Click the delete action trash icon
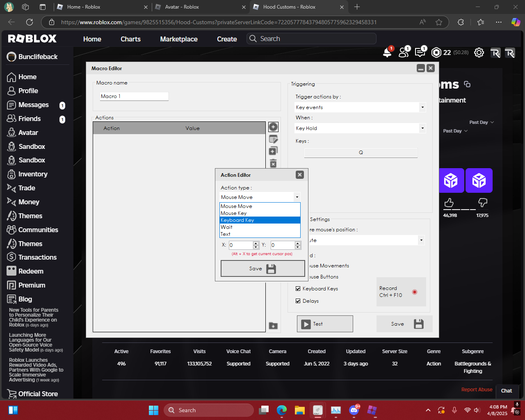The height and width of the screenshot is (420, 525). (x=273, y=164)
